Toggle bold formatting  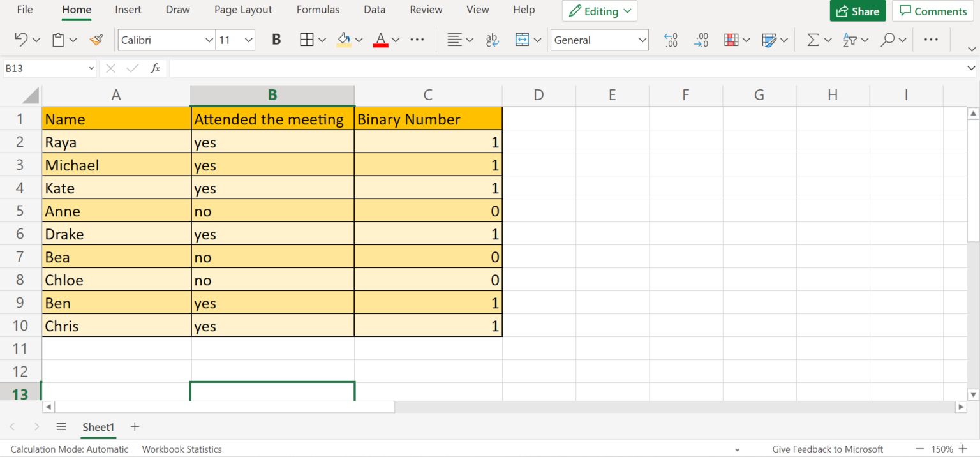276,40
